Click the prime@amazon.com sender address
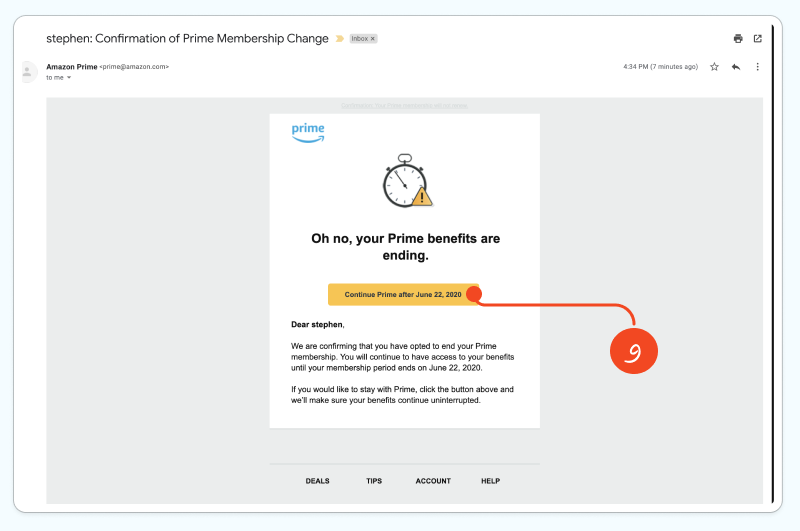 pyautogui.click(x=134, y=67)
